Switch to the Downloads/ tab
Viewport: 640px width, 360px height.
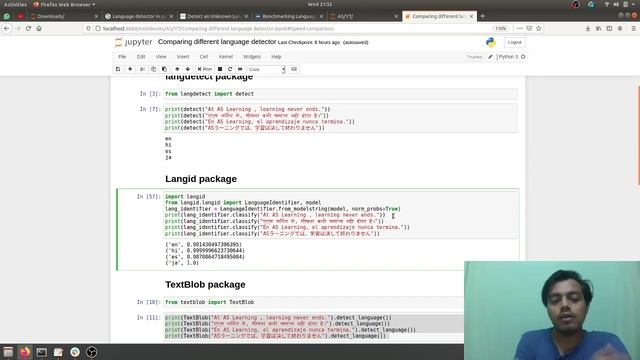pos(64,16)
